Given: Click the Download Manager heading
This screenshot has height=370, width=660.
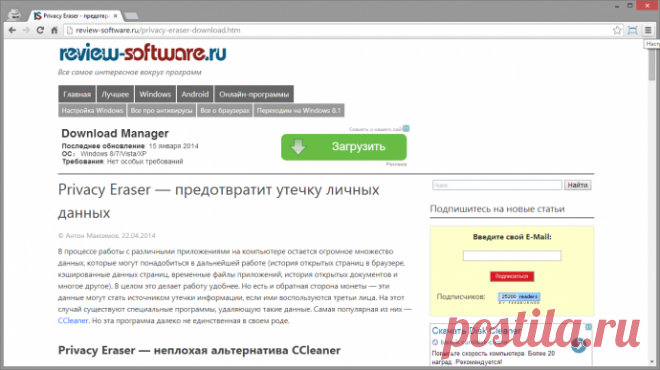Looking at the screenshot, I should click(115, 133).
